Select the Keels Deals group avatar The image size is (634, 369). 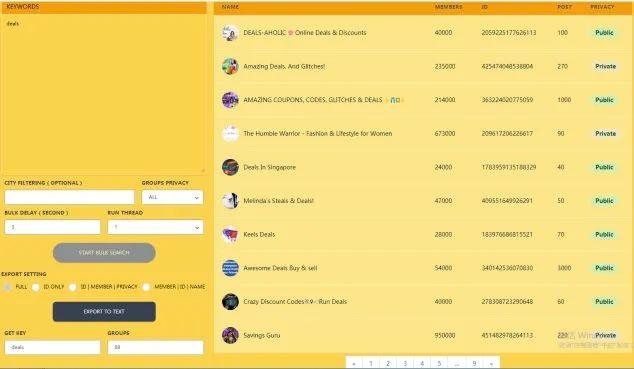coord(230,234)
